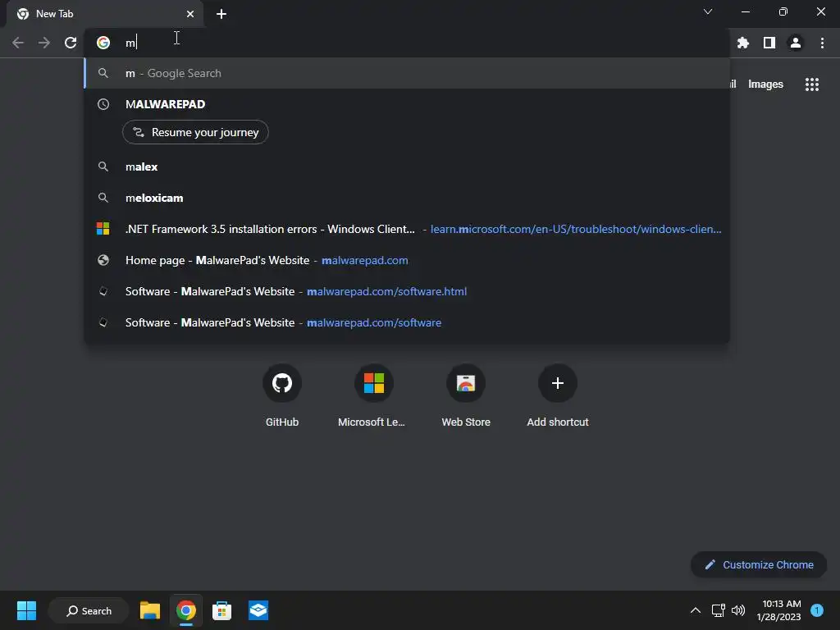Select the 'meloxicam' search suggestion
Screen dimensions: 840x630
click(407, 198)
